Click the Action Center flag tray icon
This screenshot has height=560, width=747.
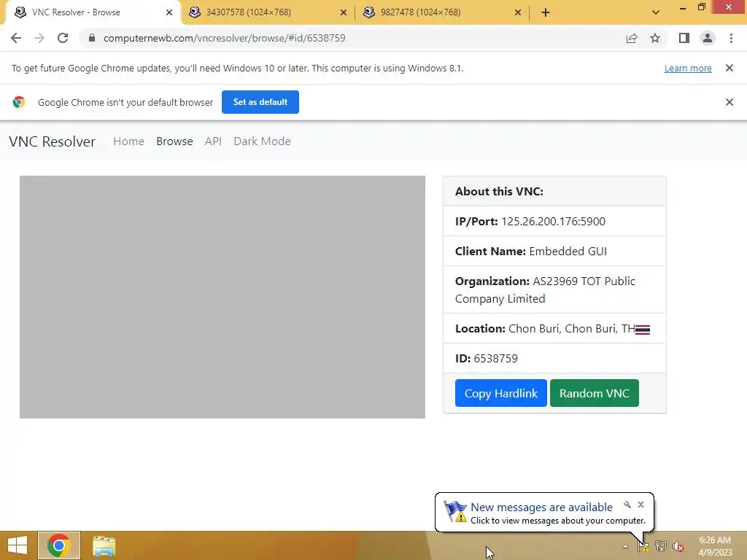pyautogui.click(x=643, y=547)
